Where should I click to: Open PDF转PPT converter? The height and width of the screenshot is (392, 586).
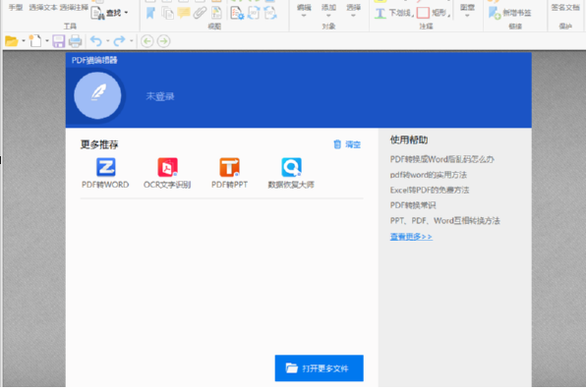pyautogui.click(x=229, y=173)
